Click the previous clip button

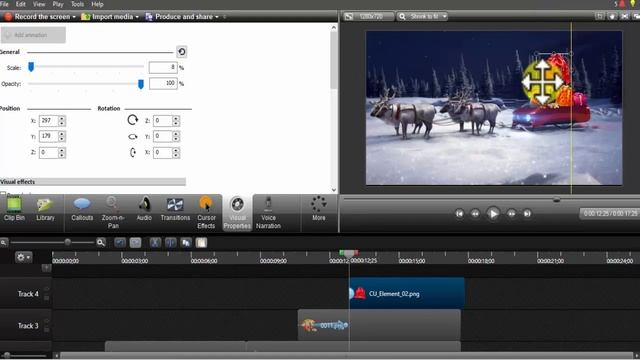460,213
